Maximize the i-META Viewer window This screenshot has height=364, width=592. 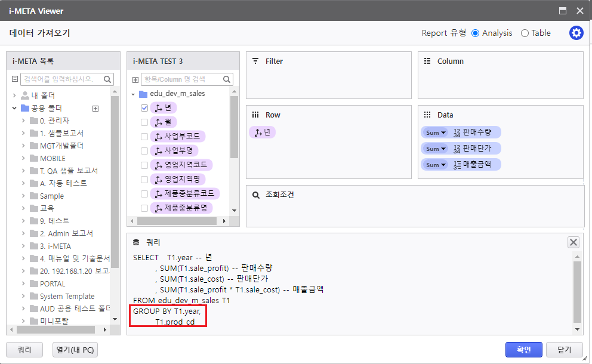coord(562,11)
